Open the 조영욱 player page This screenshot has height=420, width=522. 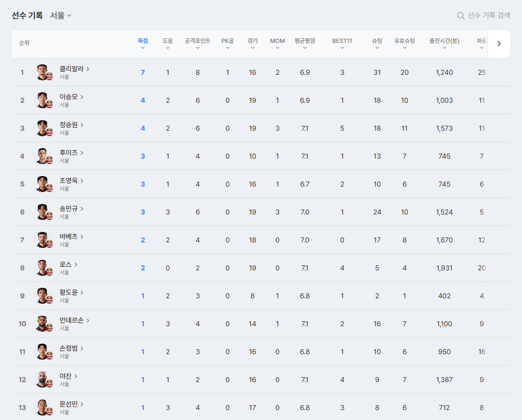pos(71,181)
